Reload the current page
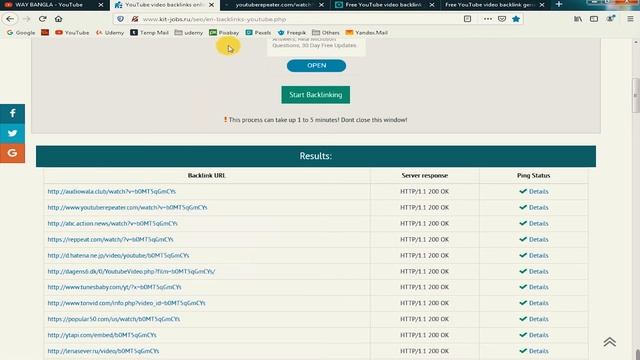Image resolution: width=640 pixels, height=360 pixels. pyautogui.click(x=42, y=19)
